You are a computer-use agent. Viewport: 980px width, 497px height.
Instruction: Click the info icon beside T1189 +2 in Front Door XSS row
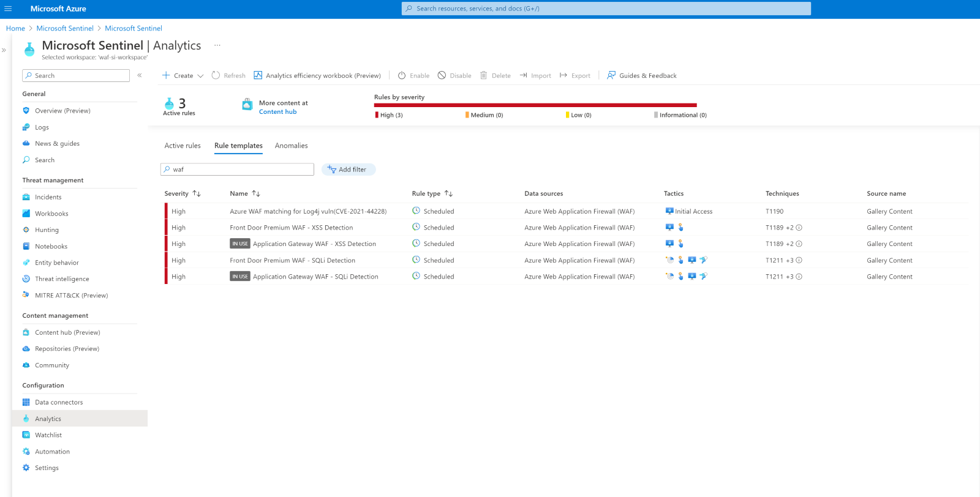(x=799, y=228)
